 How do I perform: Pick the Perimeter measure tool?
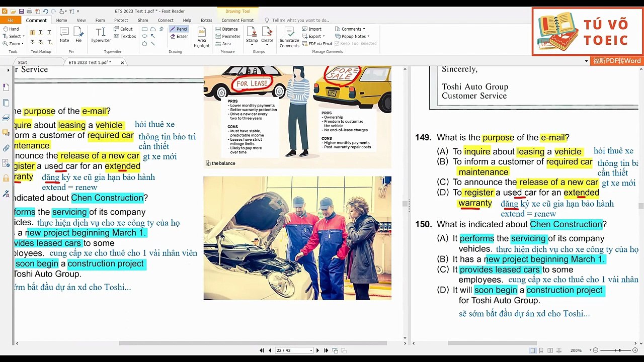(228, 36)
